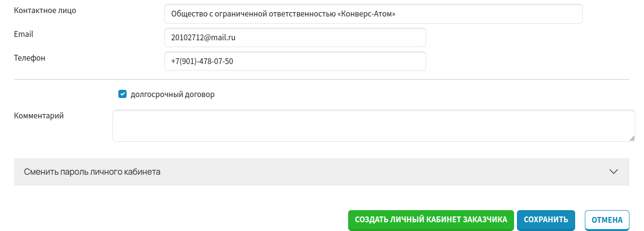644x231 pixels.
Task: Click inside the empty Комментарий textarea
Action: (373, 126)
